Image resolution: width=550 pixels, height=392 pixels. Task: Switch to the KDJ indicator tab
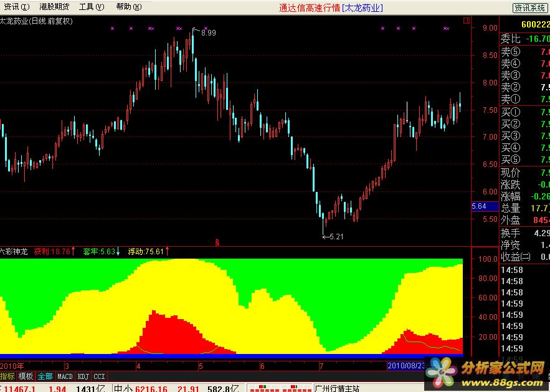pos(83,376)
